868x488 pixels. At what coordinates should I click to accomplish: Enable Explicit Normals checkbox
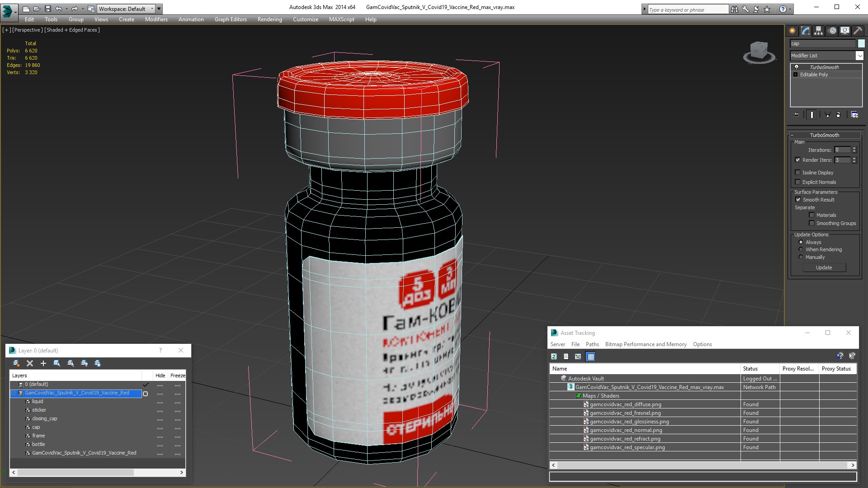click(797, 182)
